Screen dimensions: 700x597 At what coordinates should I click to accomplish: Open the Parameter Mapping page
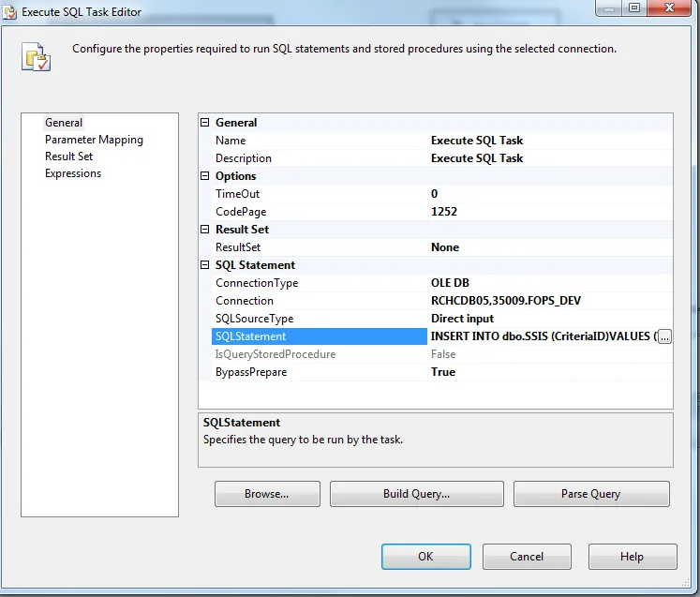coord(94,140)
